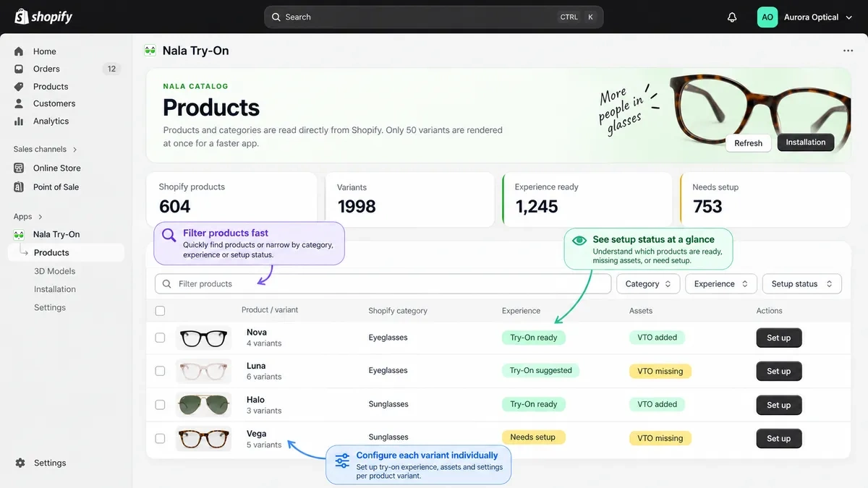Click the Variants 1998 card
868x488 pixels.
[409, 200]
